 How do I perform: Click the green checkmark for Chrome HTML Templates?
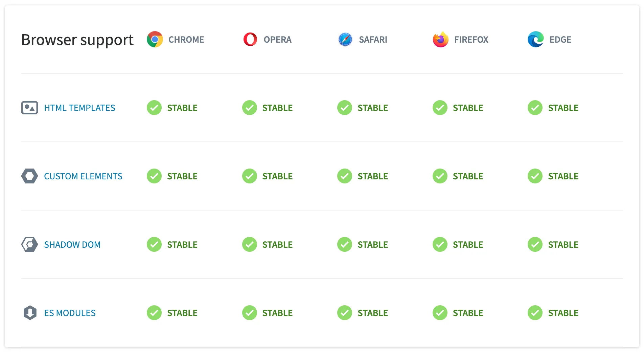tap(154, 108)
